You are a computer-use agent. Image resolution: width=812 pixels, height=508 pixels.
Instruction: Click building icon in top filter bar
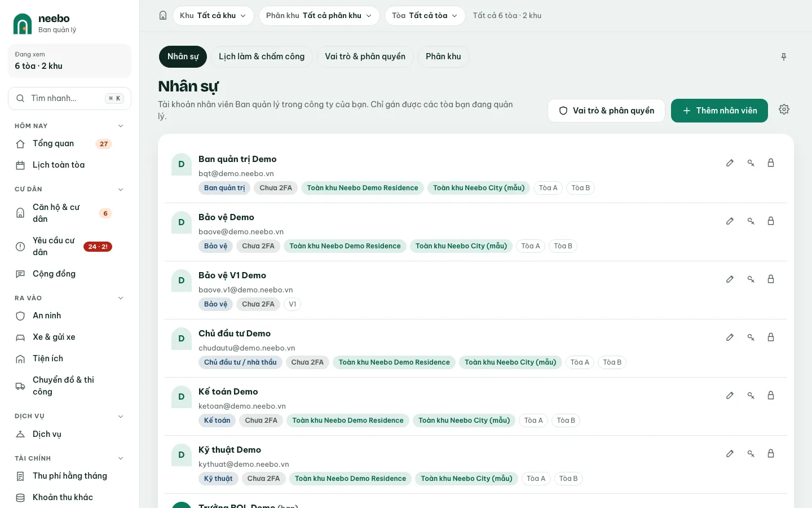point(163,16)
